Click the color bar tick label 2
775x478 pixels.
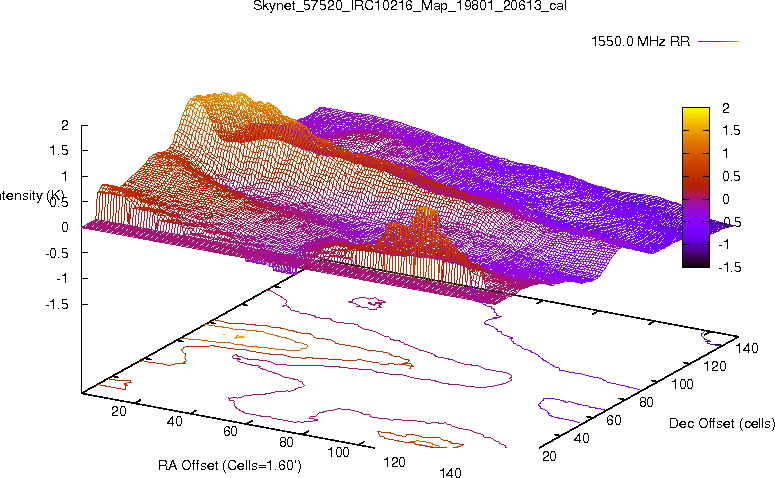tap(726, 108)
